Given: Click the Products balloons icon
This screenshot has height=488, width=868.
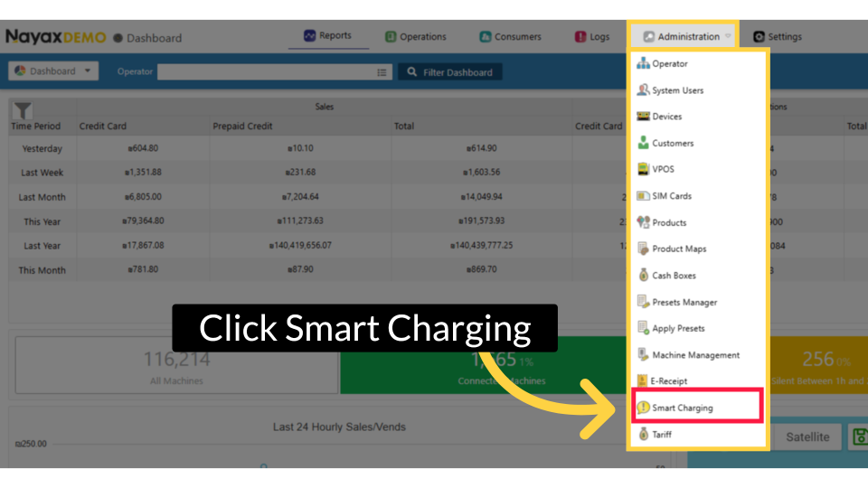Looking at the screenshot, I should click(x=643, y=222).
